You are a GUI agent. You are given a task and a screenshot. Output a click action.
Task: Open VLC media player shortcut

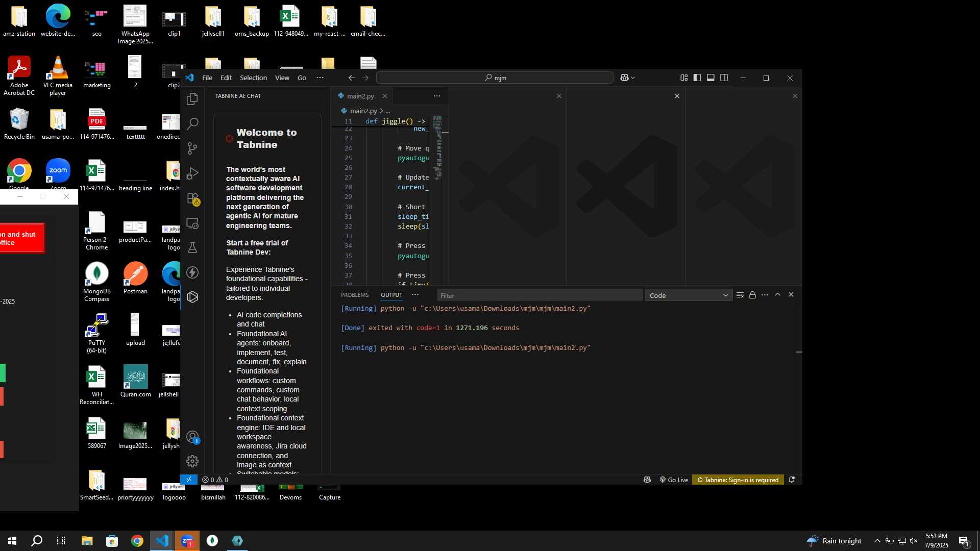tap(58, 76)
